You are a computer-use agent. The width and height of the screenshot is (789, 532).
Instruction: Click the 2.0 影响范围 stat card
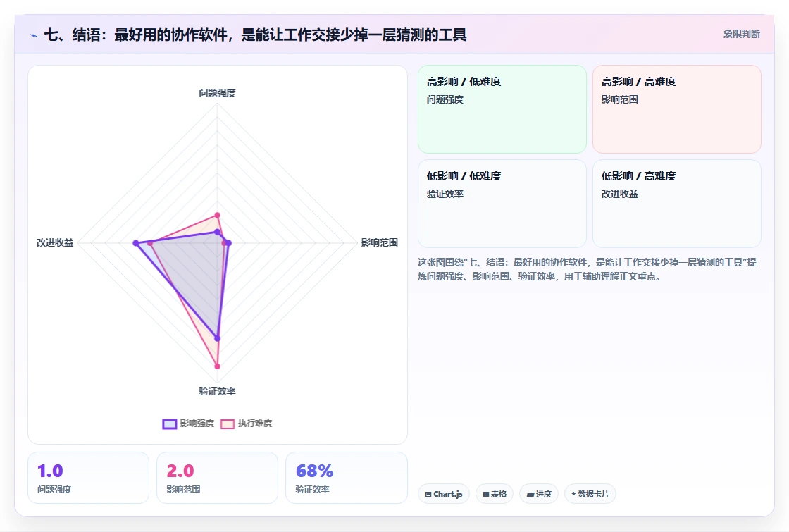tap(218, 478)
